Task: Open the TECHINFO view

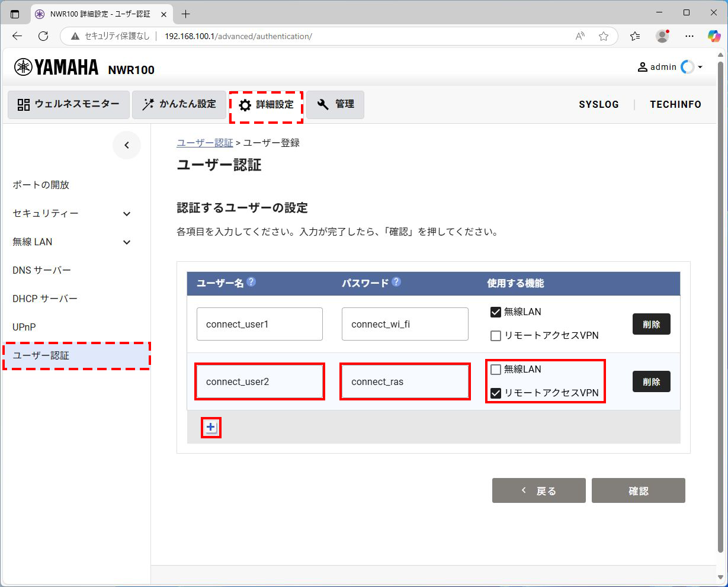Action: point(675,104)
